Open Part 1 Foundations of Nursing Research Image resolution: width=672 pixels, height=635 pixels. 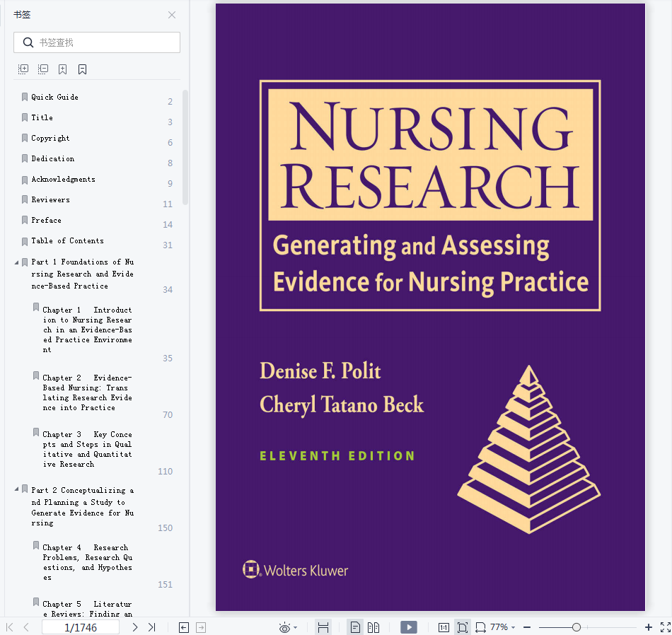(x=82, y=274)
